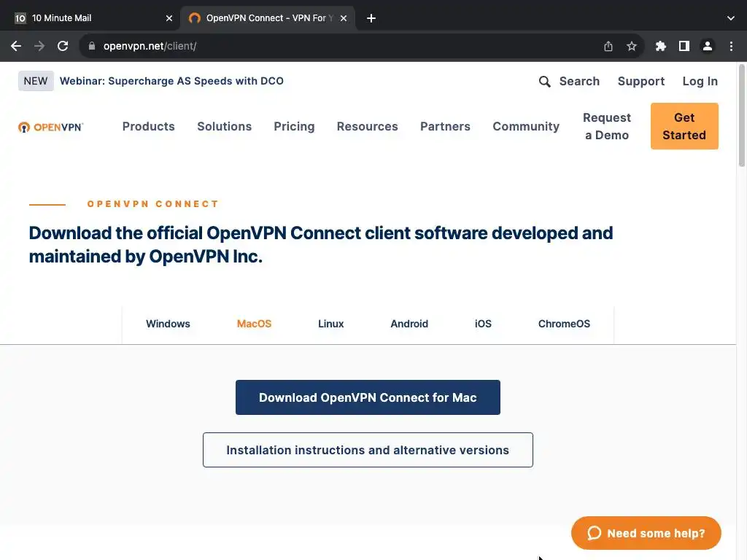Click the browser forward arrow

click(39, 46)
